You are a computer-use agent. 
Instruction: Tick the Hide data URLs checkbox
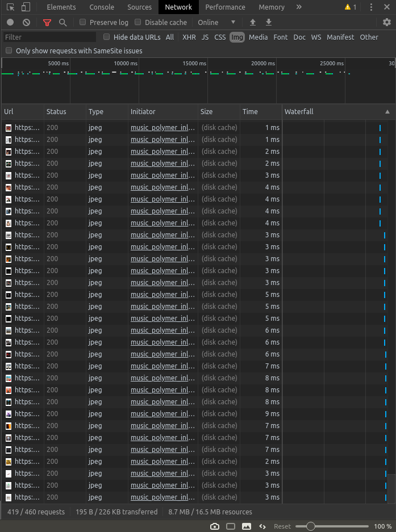[x=107, y=37]
